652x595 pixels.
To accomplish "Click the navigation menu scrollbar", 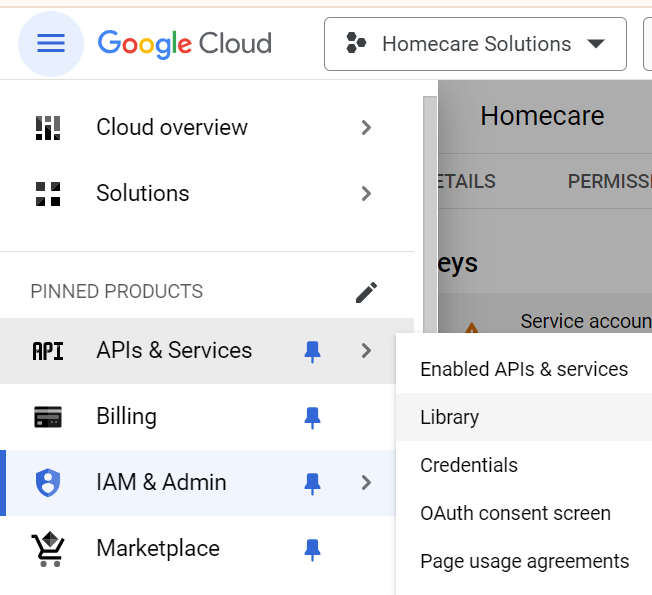I will pyautogui.click(x=430, y=214).
